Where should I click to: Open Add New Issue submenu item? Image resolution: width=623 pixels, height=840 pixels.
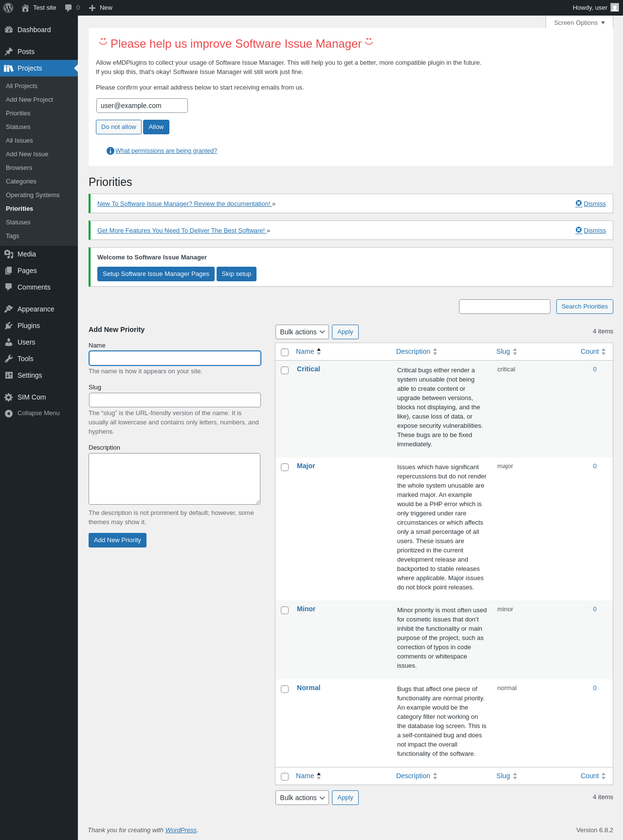(39, 154)
